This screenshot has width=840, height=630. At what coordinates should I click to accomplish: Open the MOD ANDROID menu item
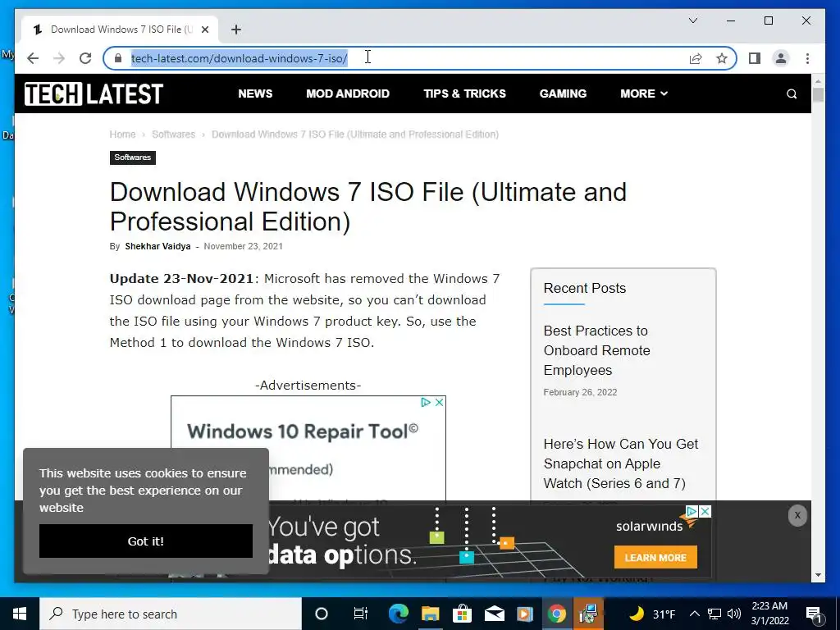[x=348, y=94]
